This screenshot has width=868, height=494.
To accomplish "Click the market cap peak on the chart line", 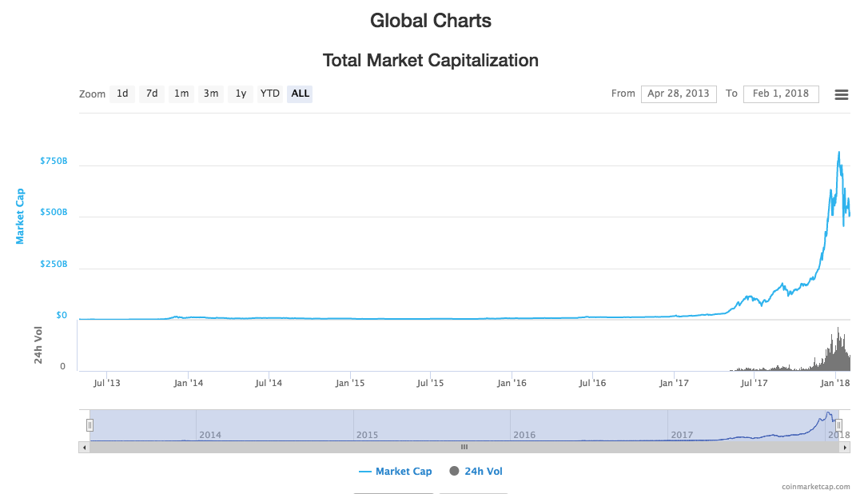I will click(x=838, y=152).
